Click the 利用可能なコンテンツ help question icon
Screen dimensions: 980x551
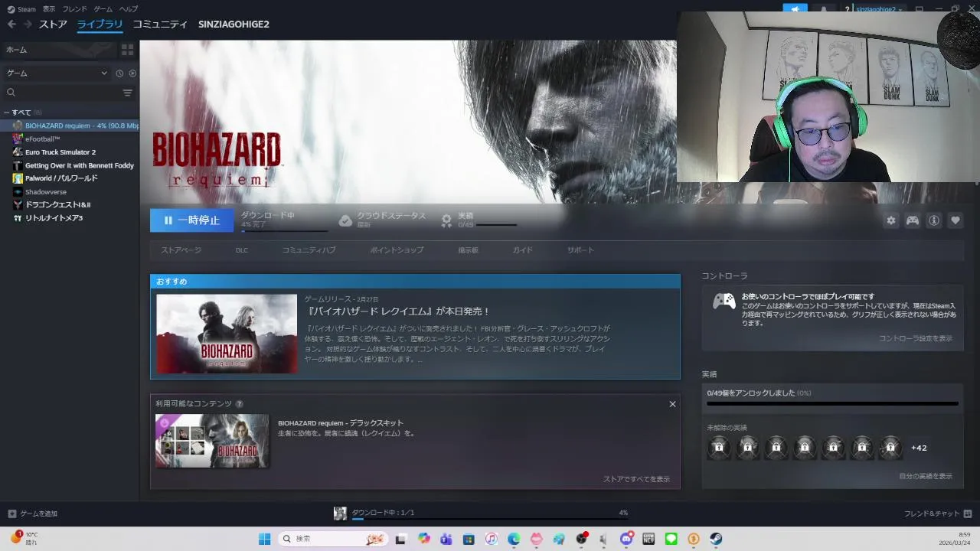pyautogui.click(x=240, y=404)
